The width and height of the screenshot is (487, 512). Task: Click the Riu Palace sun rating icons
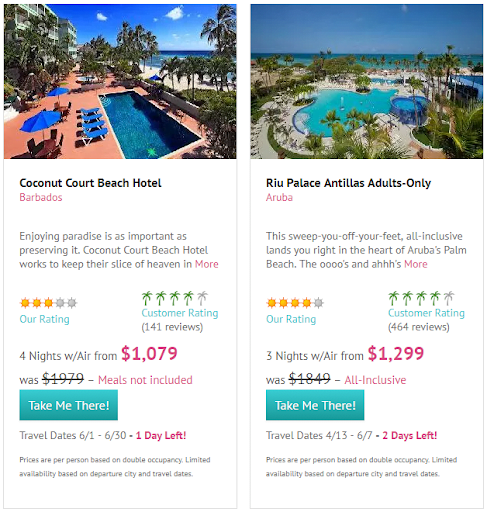[295, 303]
